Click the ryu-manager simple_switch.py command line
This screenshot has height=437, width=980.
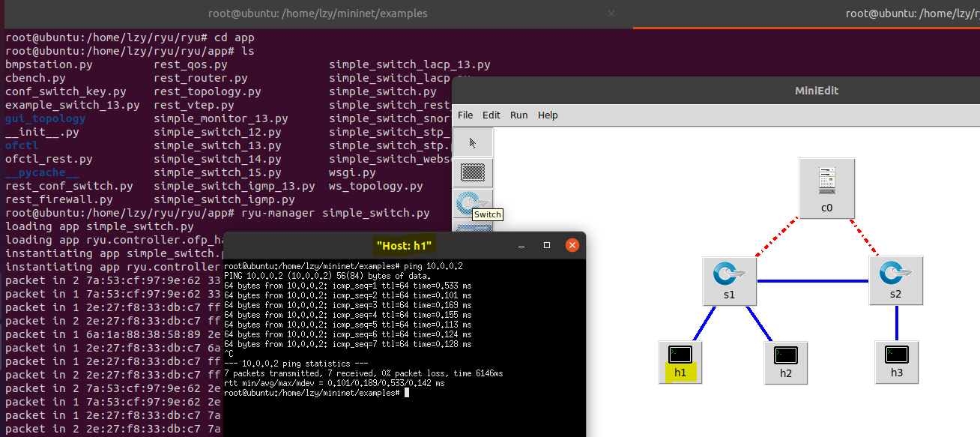click(217, 213)
